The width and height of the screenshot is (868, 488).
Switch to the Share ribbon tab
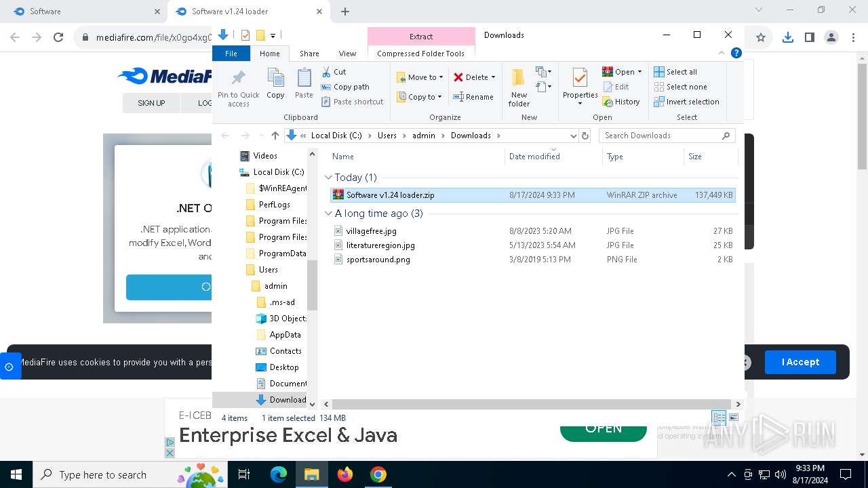pos(309,54)
